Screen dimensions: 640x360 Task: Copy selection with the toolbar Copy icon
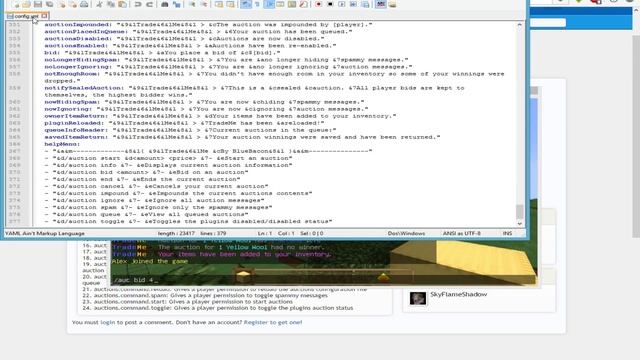click(x=111, y=4)
